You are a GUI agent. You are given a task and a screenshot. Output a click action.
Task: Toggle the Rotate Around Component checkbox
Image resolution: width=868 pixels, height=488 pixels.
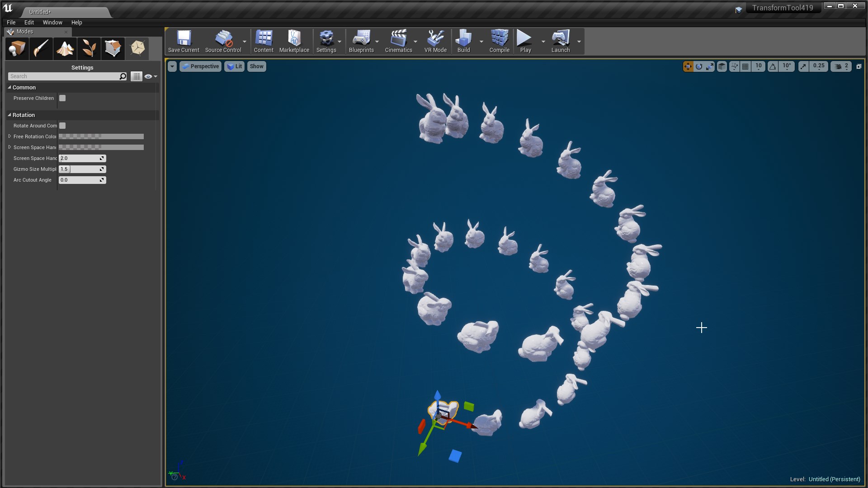click(62, 126)
